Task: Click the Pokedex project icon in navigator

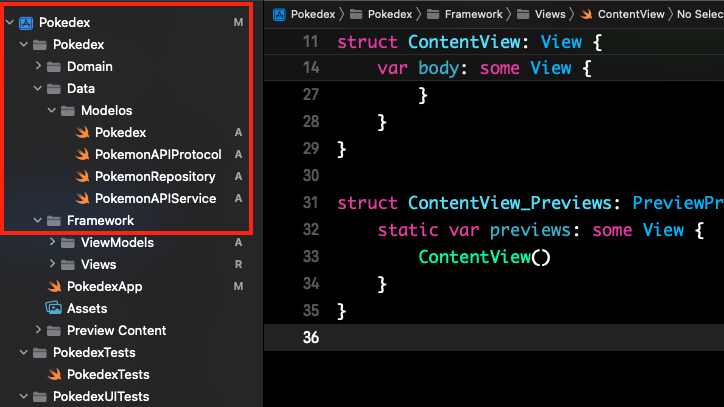Action: (25, 22)
